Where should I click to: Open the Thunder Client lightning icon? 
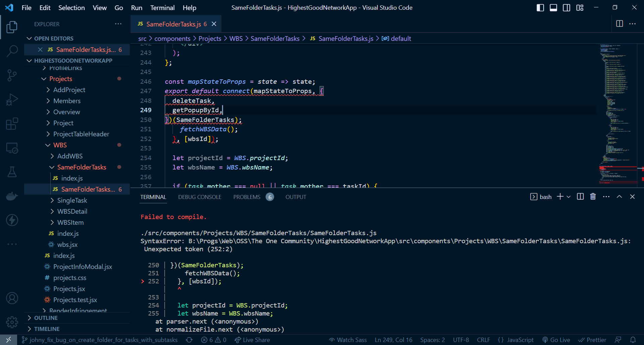[x=12, y=220]
